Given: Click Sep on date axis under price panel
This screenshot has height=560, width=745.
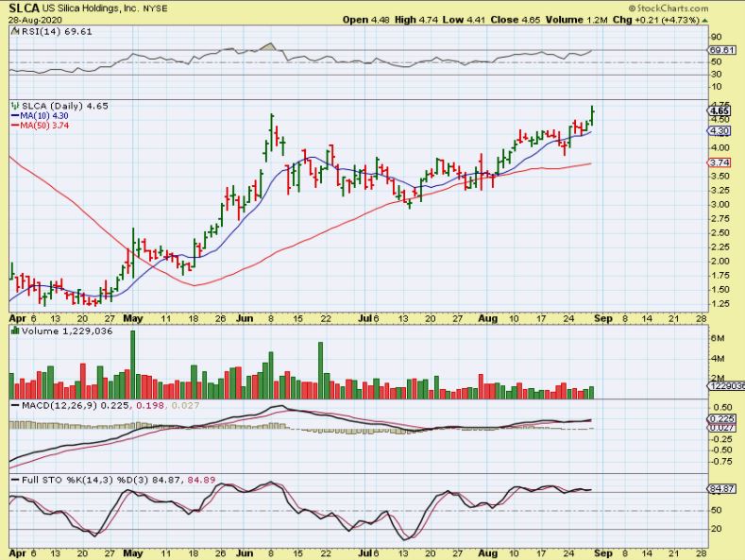Looking at the screenshot, I should pyautogui.click(x=603, y=318).
